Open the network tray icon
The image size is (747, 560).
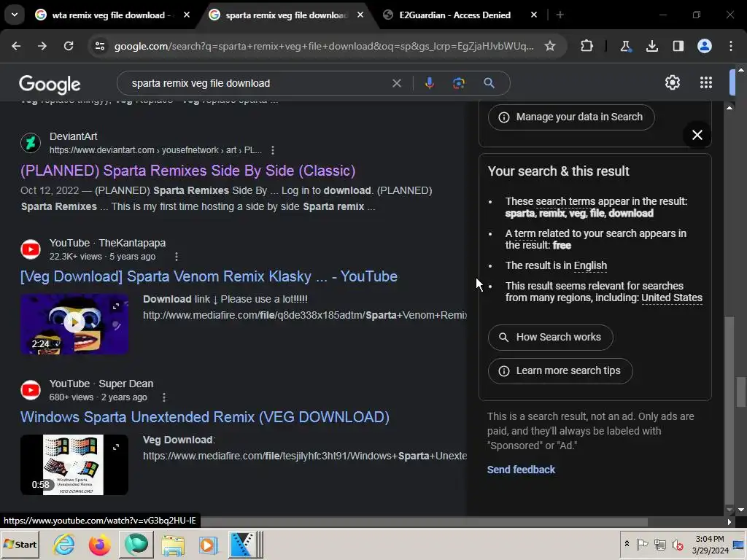click(x=659, y=544)
